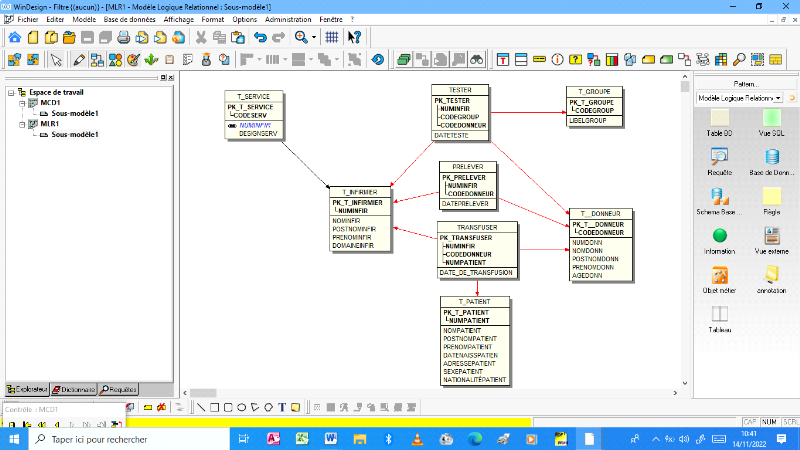This screenshot has height=450, width=800.
Task: Click the context help pointer icon
Action: (354, 37)
